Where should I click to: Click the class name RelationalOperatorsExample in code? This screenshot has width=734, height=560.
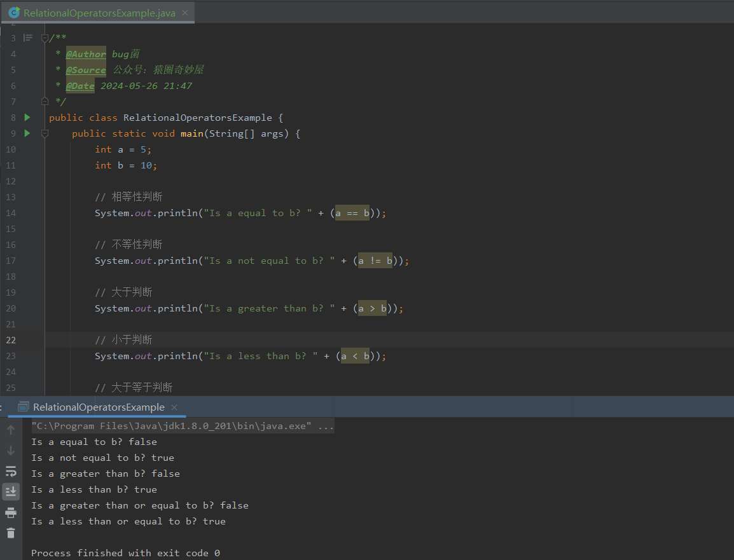198,118
